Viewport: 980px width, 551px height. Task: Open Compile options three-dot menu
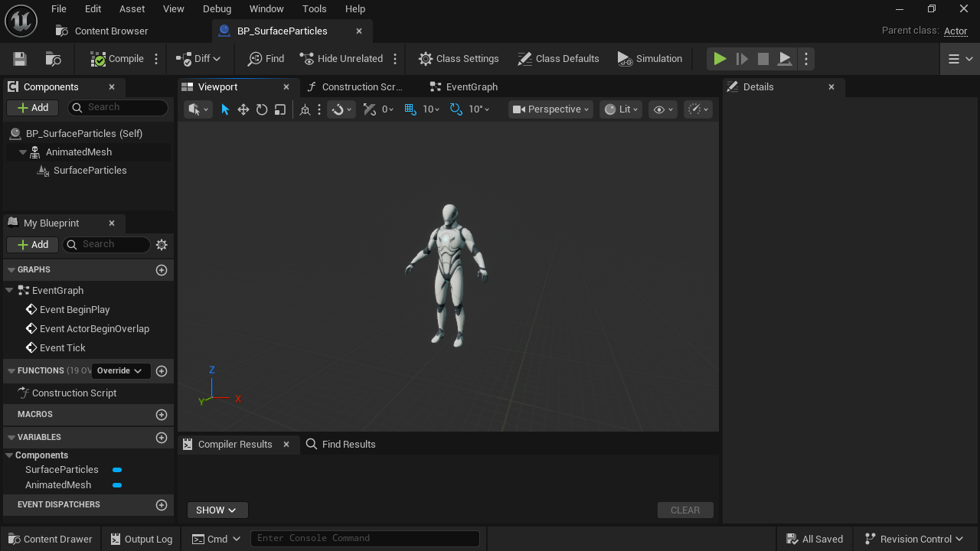[156, 59]
